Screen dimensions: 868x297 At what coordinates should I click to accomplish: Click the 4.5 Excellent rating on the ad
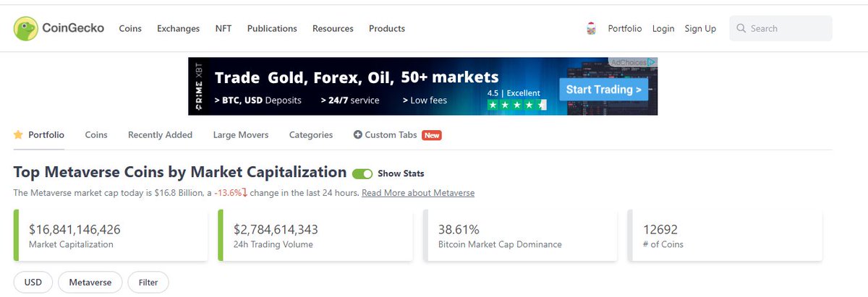(514, 93)
